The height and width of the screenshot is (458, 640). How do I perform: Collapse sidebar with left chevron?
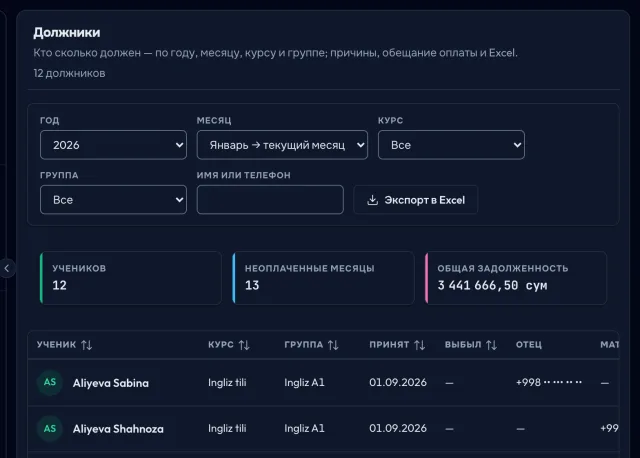(x=7, y=268)
